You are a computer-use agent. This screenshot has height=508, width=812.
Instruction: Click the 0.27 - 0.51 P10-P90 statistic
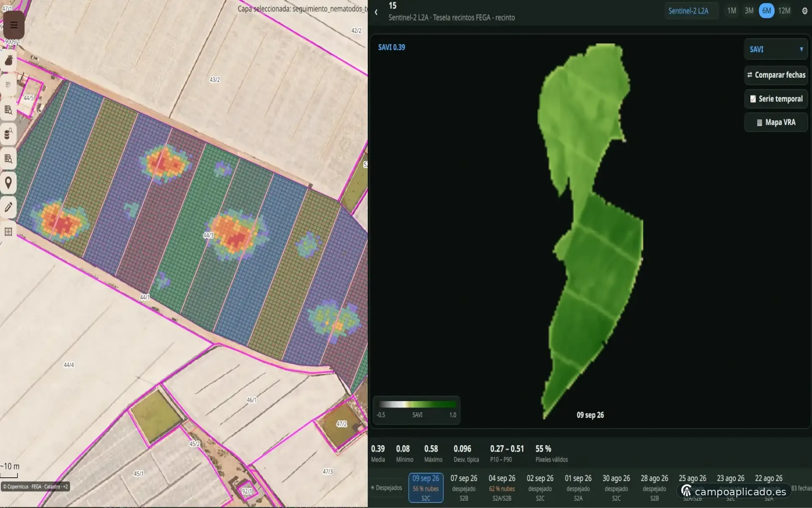tap(507, 453)
